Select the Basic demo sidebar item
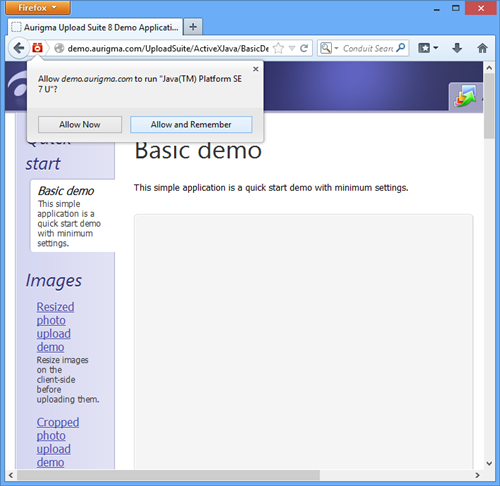This screenshot has width=500, height=486. (73, 216)
